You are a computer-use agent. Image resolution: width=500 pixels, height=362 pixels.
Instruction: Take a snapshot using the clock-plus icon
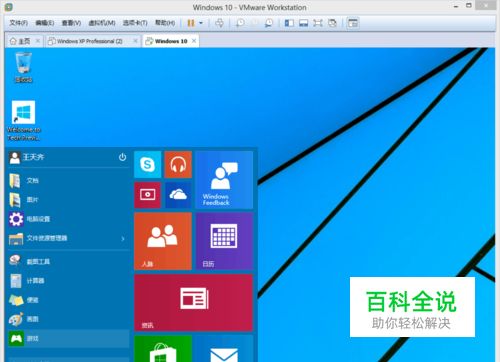[240, 23]
